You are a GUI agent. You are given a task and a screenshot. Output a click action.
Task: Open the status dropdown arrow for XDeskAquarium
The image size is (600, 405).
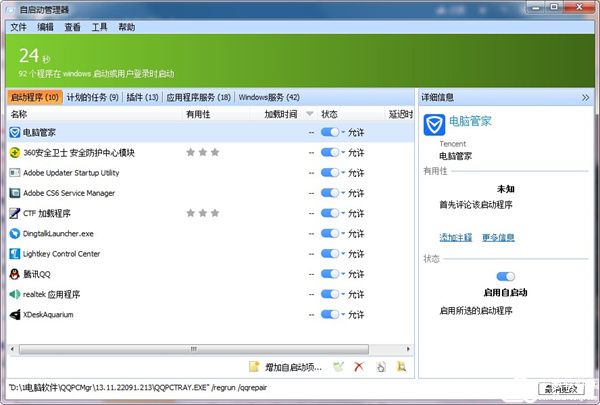pos(343,314)
